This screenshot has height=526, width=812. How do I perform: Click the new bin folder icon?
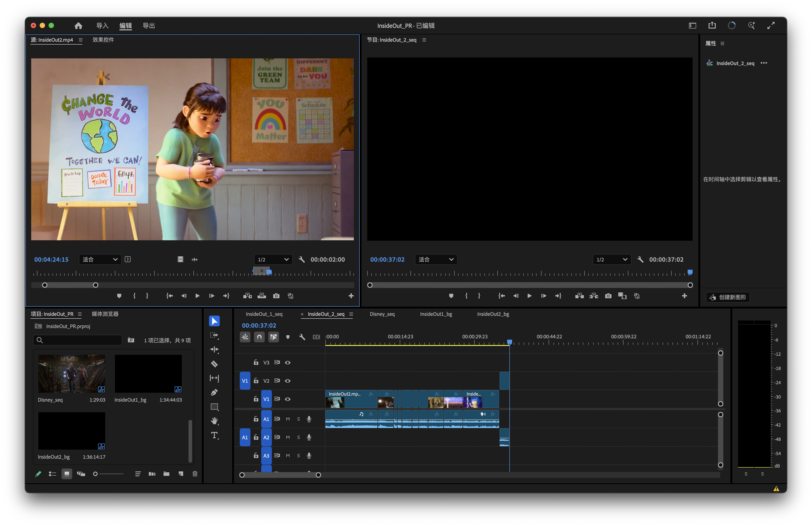click(166, 474)
